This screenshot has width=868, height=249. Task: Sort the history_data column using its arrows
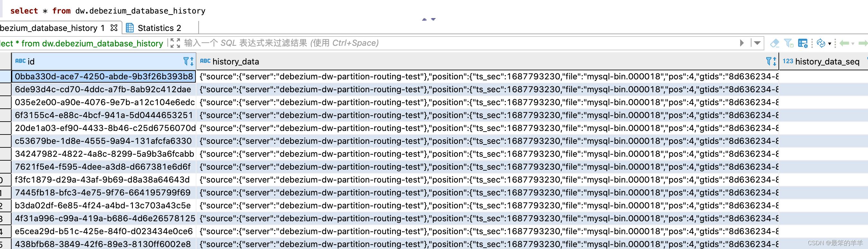click(775, 61)
